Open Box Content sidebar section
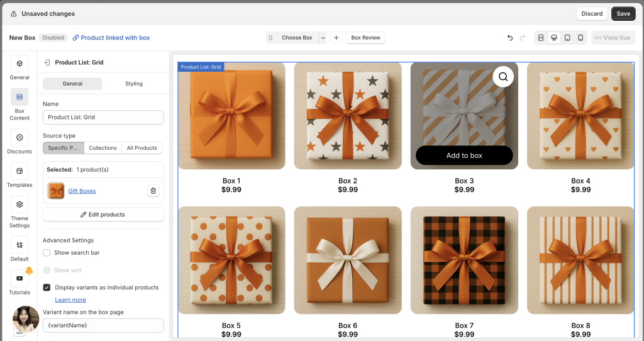This screenshot has height=341, width=644. pyautogui.click(x=19, y=104)
